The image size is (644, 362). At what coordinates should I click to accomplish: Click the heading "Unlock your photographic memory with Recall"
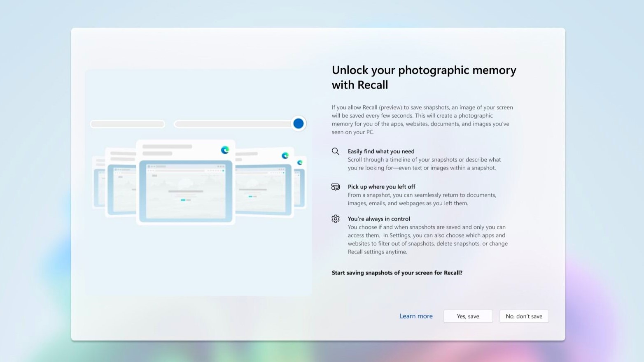coord(424,77)
